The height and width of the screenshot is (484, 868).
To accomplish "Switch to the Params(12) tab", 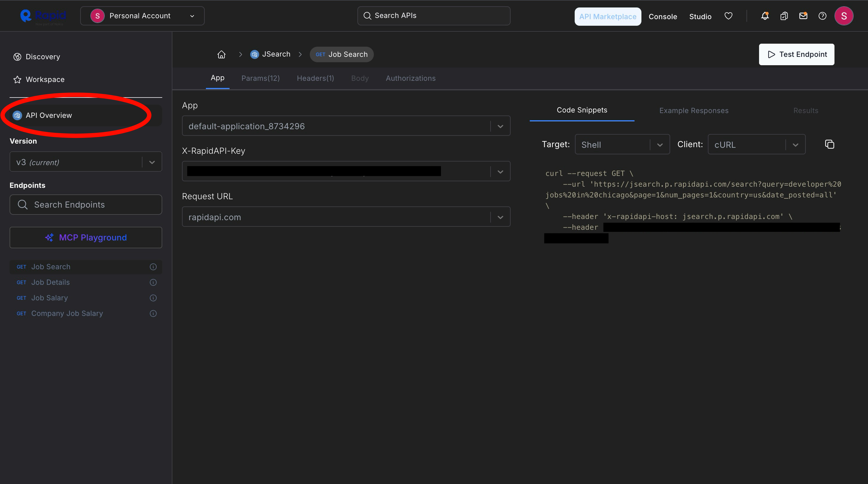I will [260, 78].
